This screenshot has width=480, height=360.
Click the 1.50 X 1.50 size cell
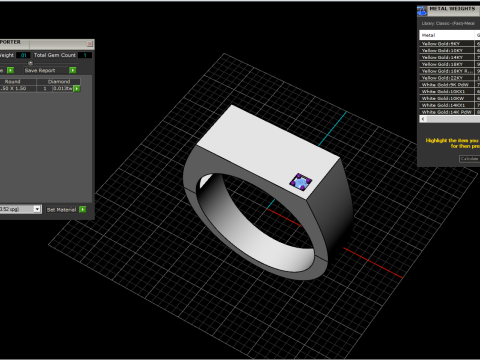(x=13, y=89)
